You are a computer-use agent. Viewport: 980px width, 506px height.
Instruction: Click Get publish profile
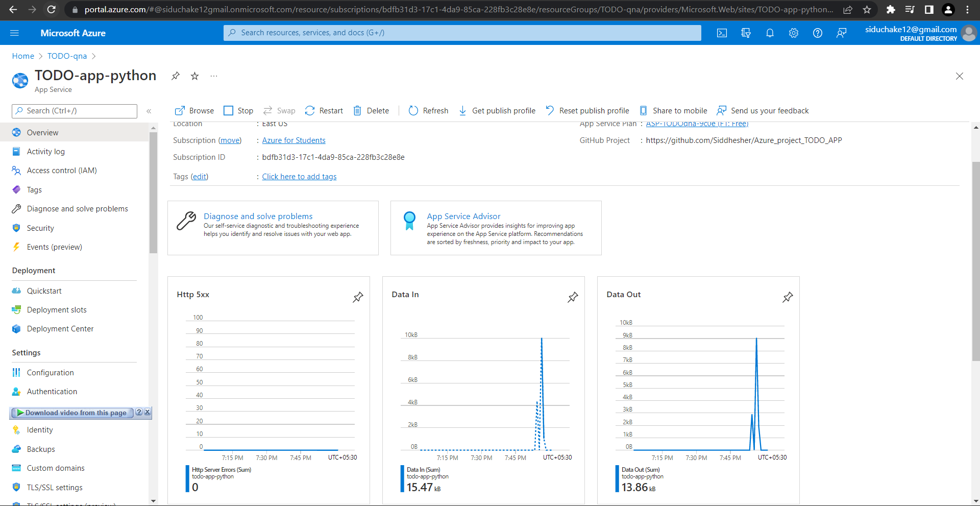pyautogui.click(x=497, y=111)
